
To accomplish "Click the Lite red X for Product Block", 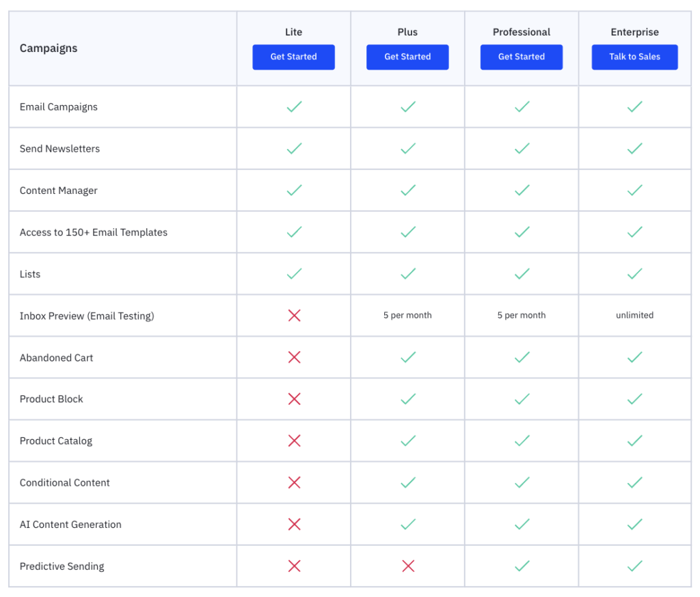I will [294, 399].
